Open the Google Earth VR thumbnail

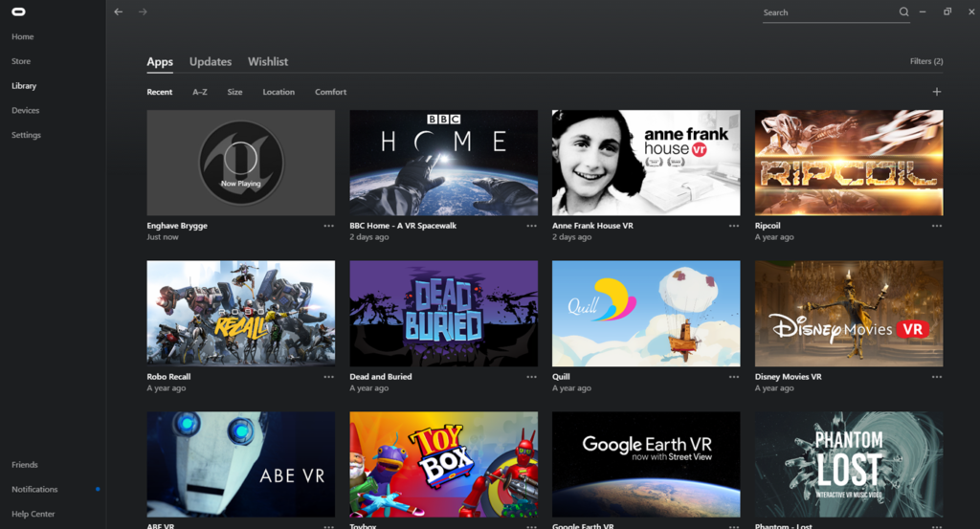pos(646,464)
